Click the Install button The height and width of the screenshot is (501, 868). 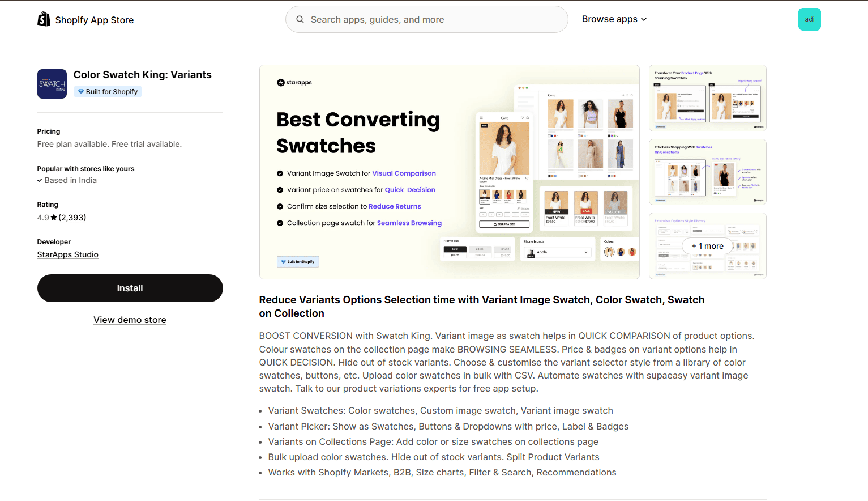(130, 288)
